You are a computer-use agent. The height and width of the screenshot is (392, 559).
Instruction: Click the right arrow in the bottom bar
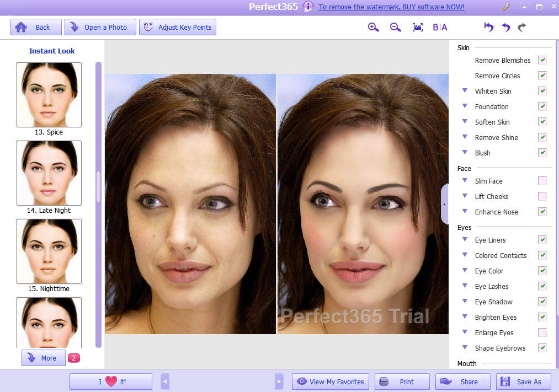point(279,382)
